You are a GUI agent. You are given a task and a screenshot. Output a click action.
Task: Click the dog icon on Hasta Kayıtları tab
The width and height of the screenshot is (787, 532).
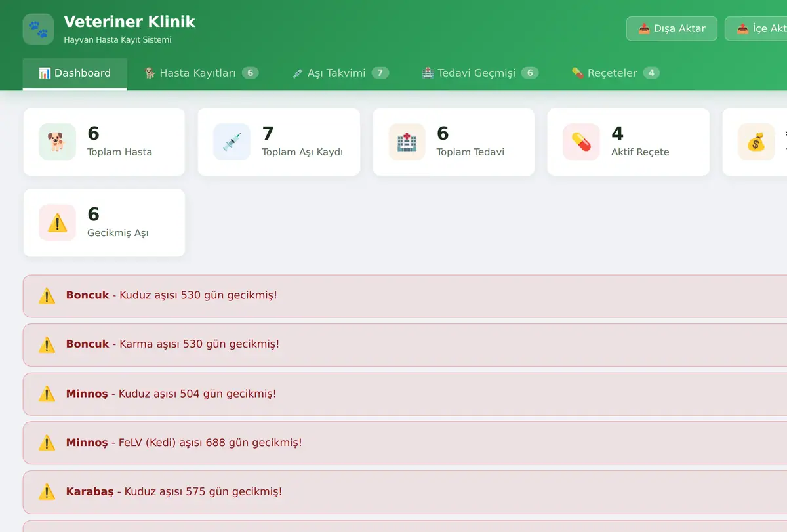point(150,73)
